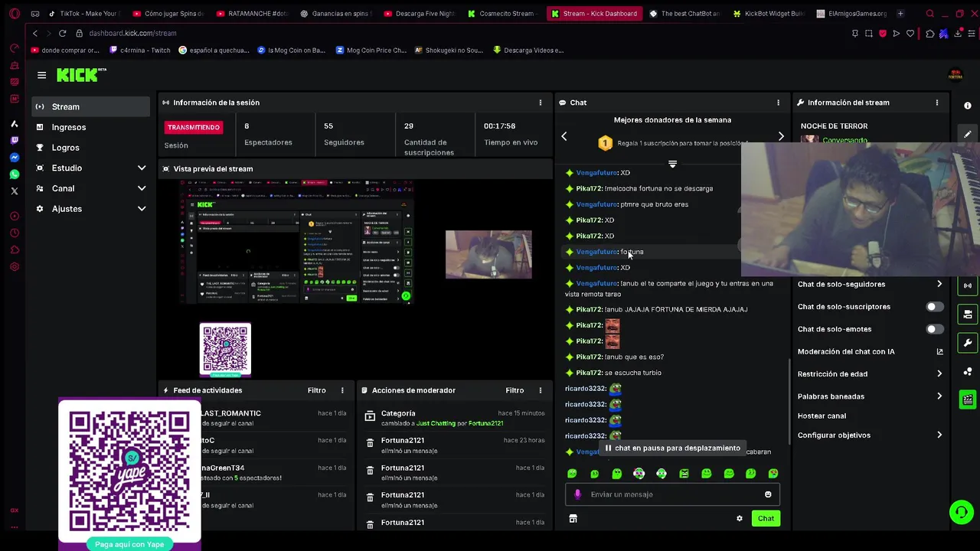Open Restricción de edad submenu
The height and width of the screenshot is (551, 980).
tap(870, 374)
